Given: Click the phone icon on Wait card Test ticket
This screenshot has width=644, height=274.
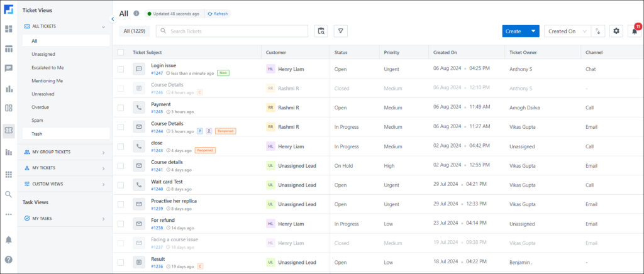Looking at the screenshot, I should pos(139,185).
